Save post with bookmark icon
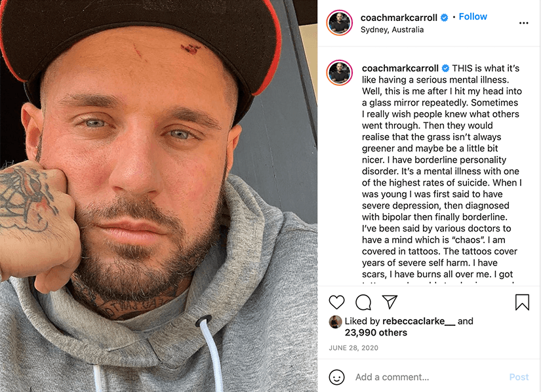The width and height of the screenshot is (541, 392). click(x=522, y=302)
